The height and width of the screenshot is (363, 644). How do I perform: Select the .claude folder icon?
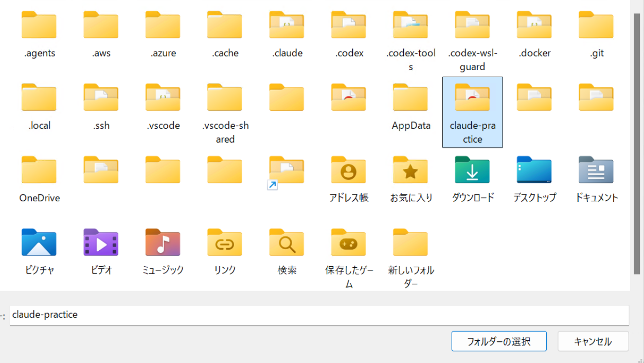tap(287, 25)
